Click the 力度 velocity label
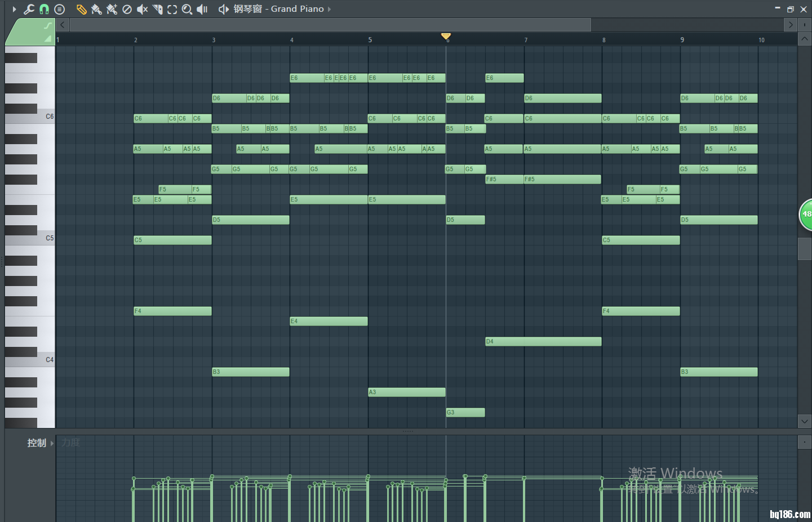812x522 pixels. click(71, 443)
